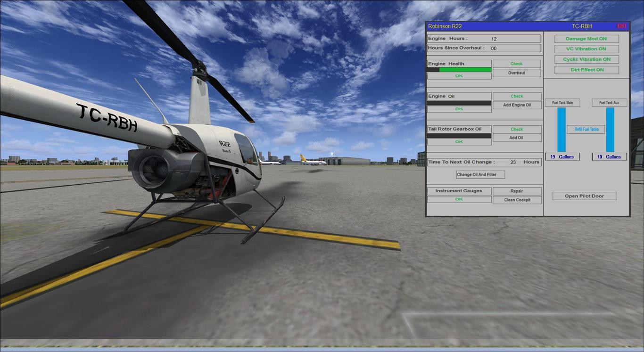Click the Instrument Gauges OK status

[x=459, y=199]
